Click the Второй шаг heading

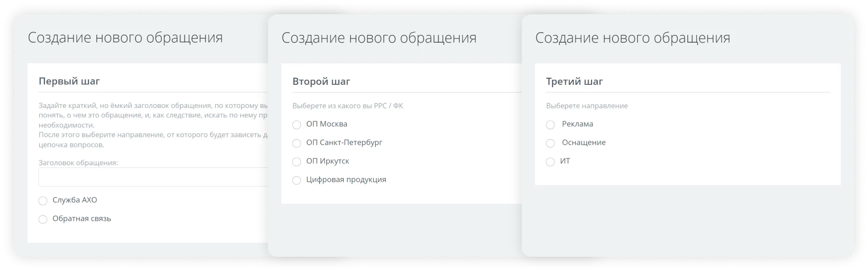pyautogui.click(x=321, y=81)
